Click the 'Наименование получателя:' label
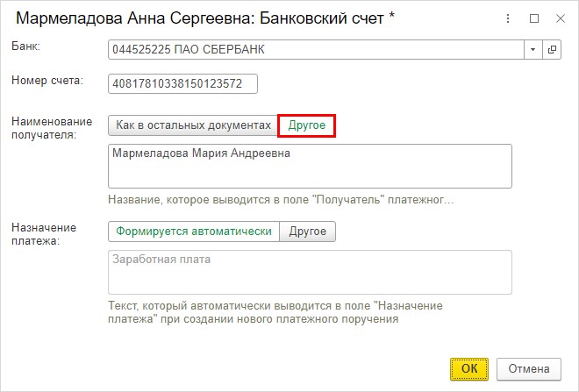579x392 pixels. pos(52,128)
